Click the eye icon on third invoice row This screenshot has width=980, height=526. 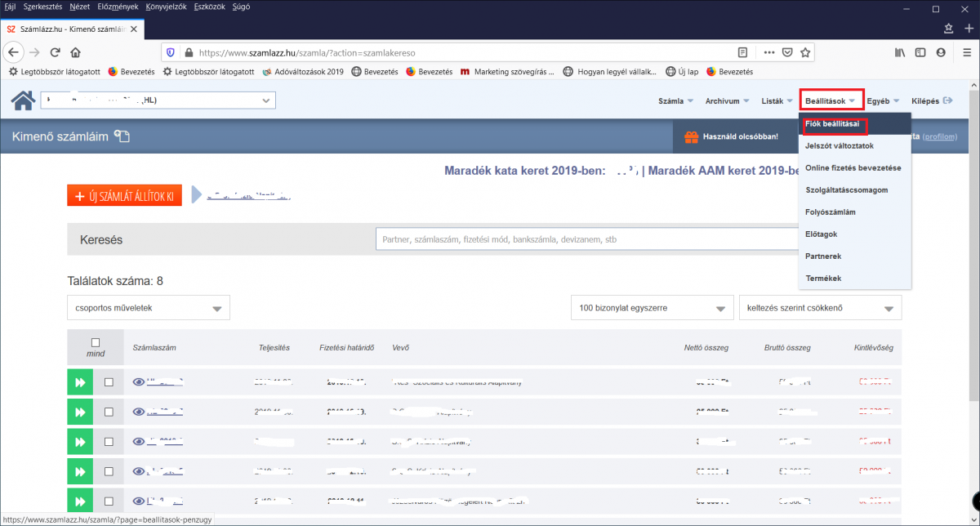point(138,442)
